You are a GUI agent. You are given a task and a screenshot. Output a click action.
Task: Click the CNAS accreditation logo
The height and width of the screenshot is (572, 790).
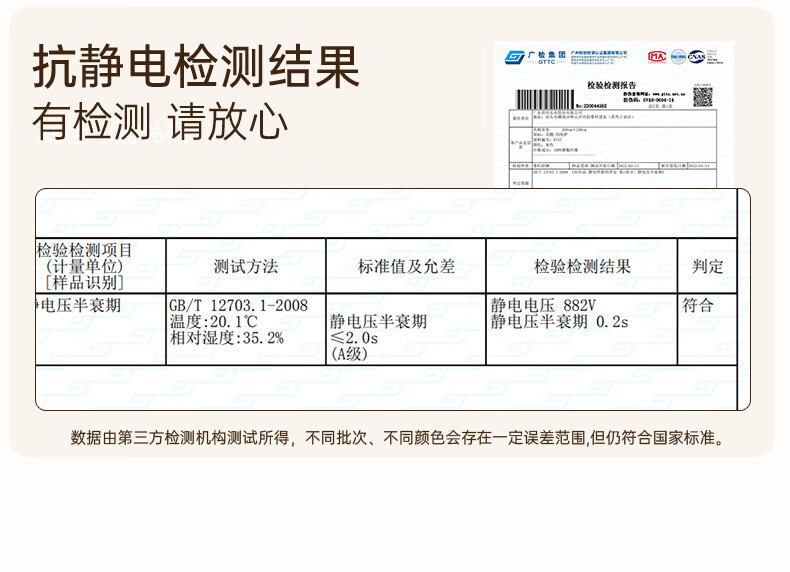click(696, 56)
